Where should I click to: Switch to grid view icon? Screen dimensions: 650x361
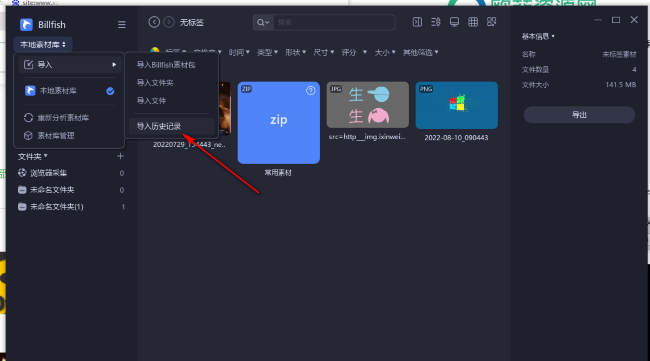[473, 22]
